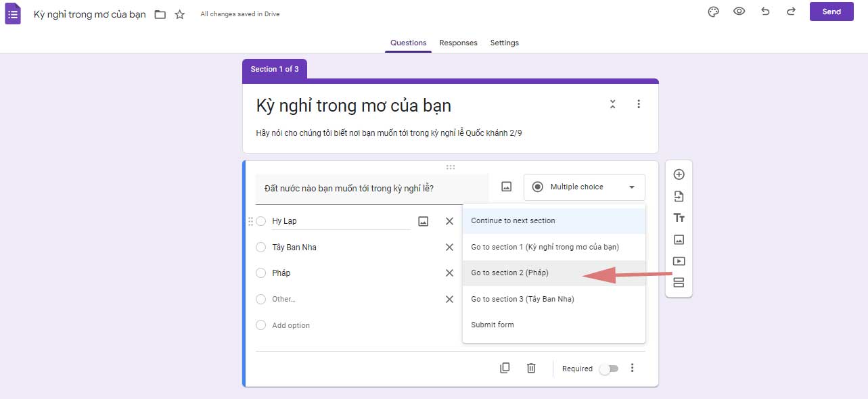The height and width of the screenshot is (399, 868).
Task: Collapse the form title section
Action: point(612,104)
